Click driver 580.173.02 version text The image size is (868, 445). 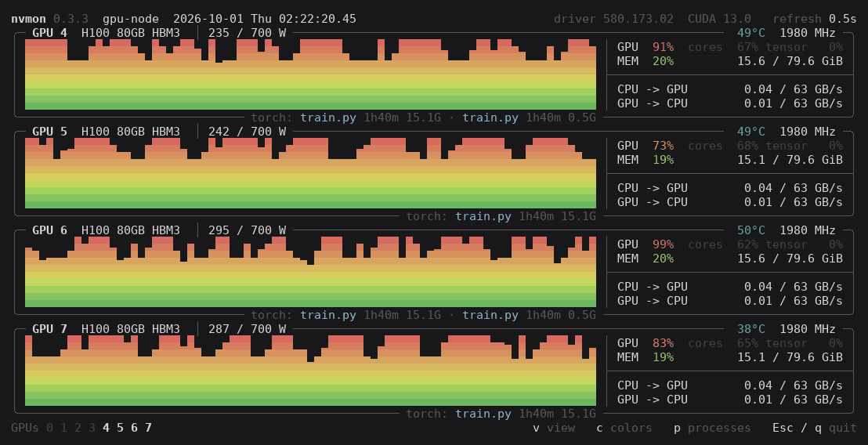point(613,19)
